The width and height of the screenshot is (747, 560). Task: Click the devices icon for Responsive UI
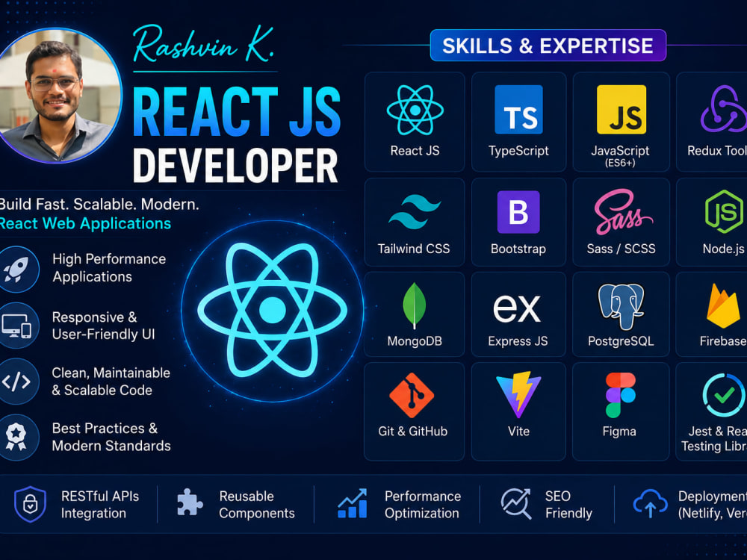tap(16, 326)
